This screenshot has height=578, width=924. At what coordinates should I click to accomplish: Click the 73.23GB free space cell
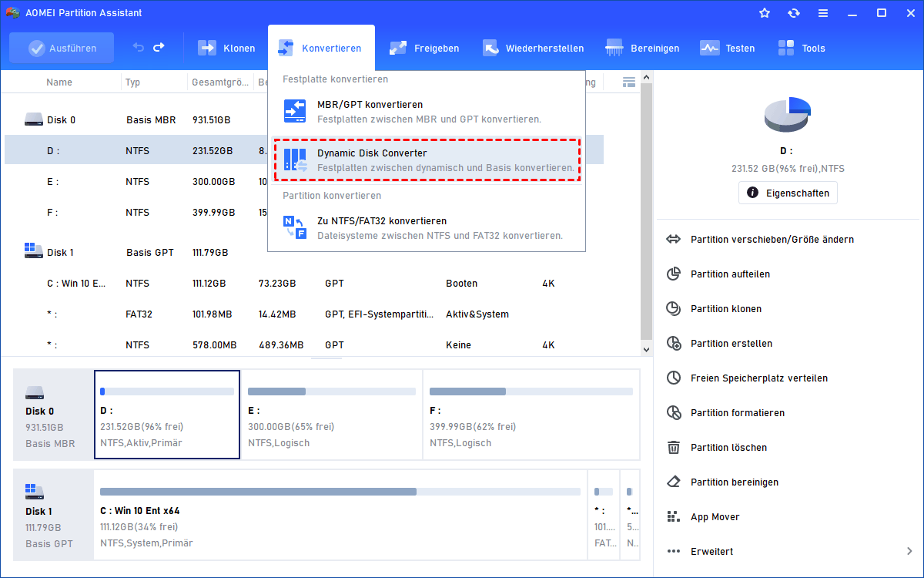click(277, 284)
